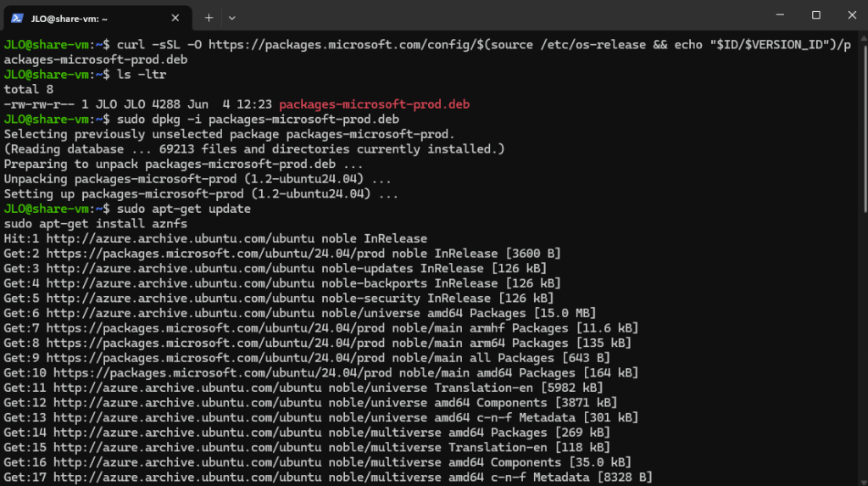
Task: Minimize the terminal window
Action: coord(780,15)
